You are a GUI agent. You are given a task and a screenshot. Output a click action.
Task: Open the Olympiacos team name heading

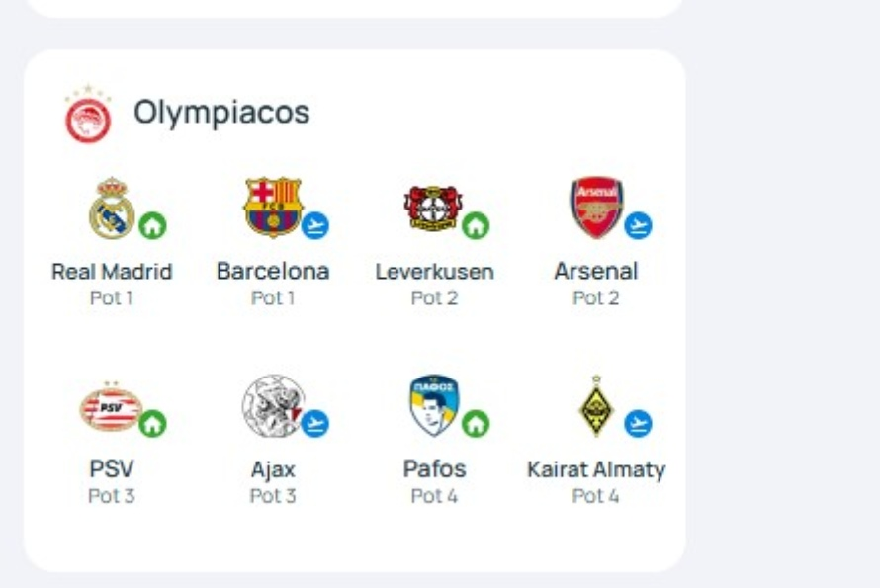(221, 113)
